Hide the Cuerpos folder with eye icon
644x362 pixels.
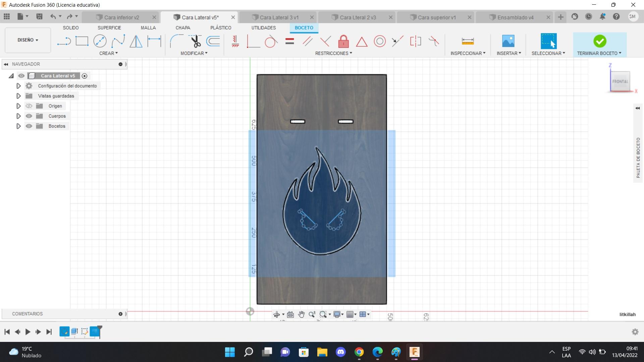click(29, 116)
